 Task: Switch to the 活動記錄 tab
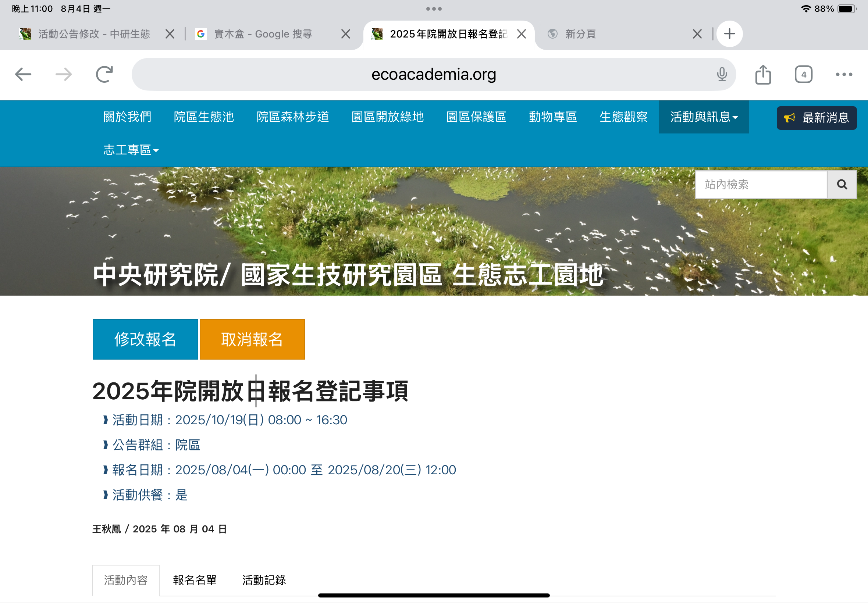point(264,580)
